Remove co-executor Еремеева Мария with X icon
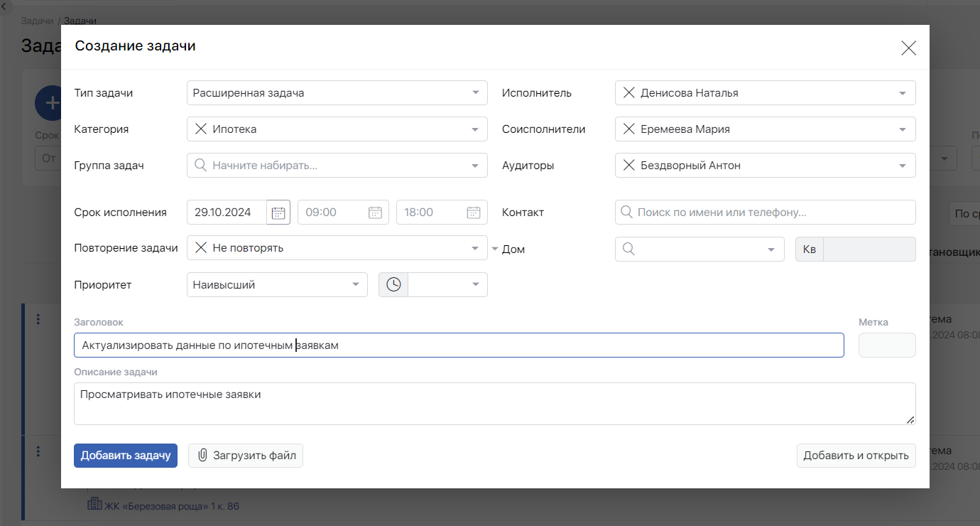980x526 pixels. [628, 129]
